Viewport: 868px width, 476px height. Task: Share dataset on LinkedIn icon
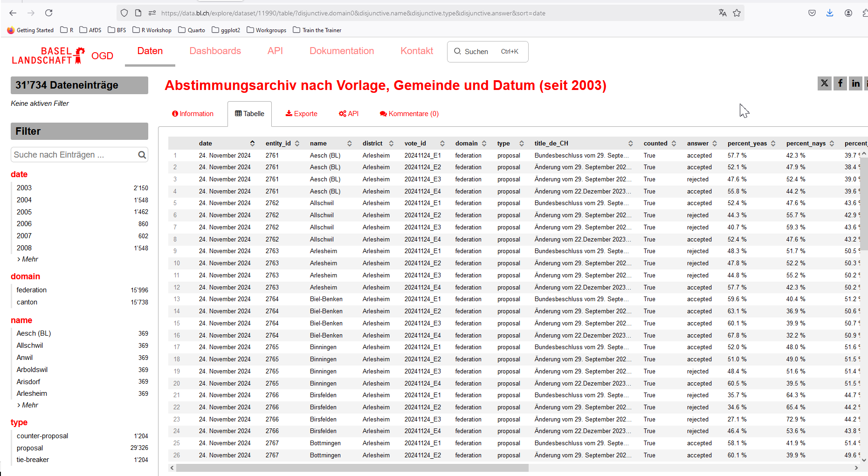[855, 83]
